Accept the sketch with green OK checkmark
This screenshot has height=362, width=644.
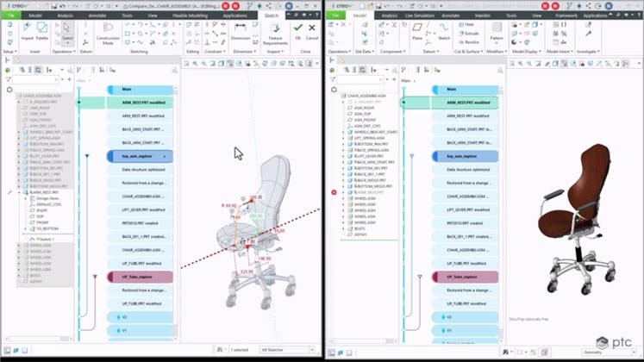[x=297, y=28]
